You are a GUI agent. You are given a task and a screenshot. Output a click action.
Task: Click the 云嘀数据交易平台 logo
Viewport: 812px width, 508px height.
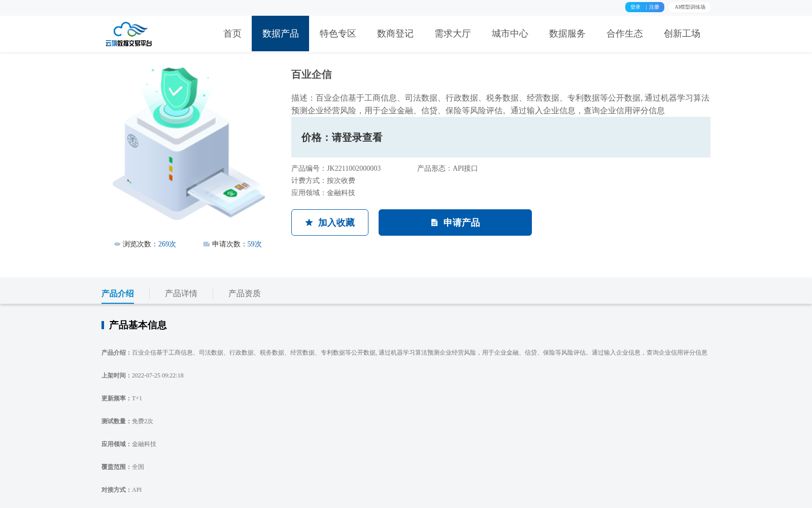pos(129,34)
